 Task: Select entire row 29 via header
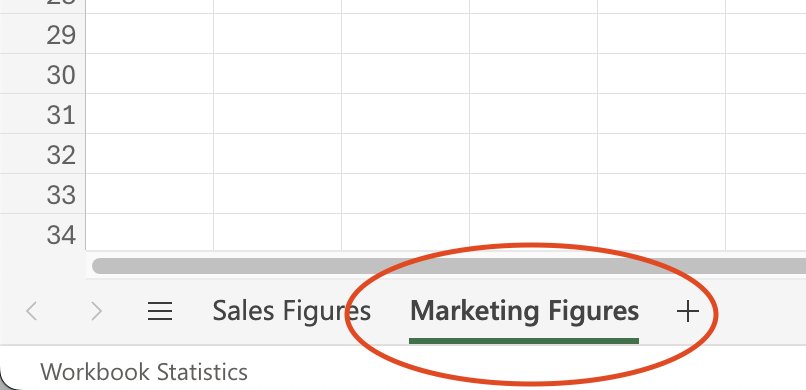[x=43, y=34]
